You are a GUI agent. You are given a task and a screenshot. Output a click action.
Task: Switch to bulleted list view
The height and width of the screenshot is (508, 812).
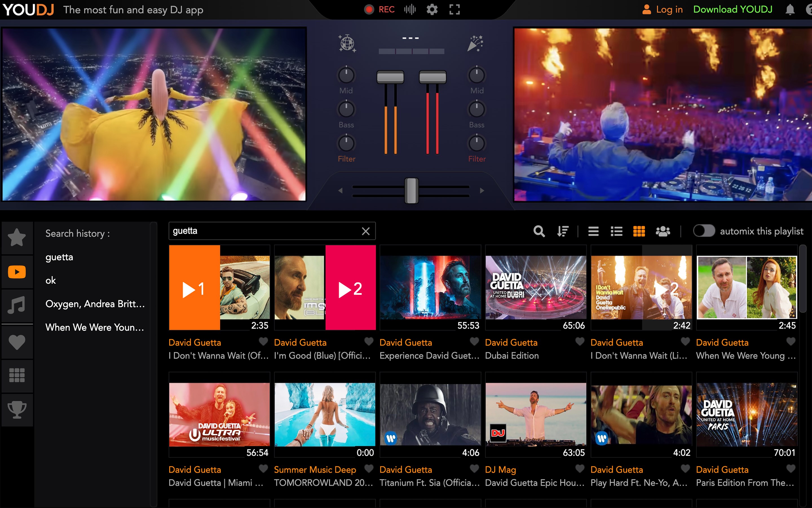pos(616,231)
